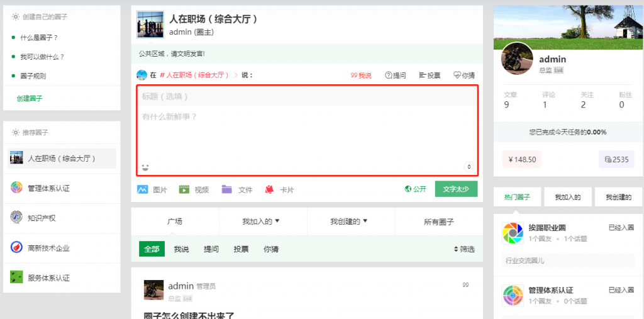
Task: Click the 管理体系认证 logo in hot circles
Action: pos(513,296)
